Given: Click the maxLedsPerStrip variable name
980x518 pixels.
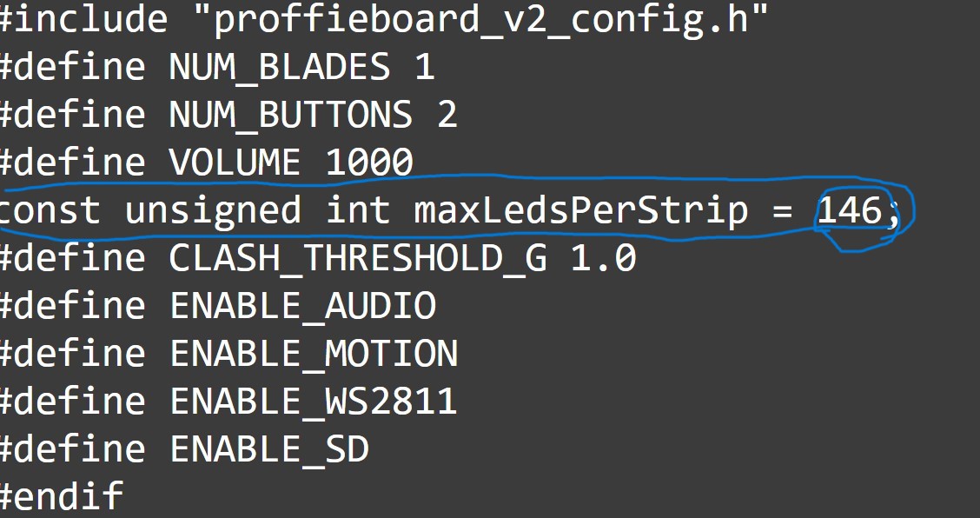Looking at the screenshot, I should 581,211.
